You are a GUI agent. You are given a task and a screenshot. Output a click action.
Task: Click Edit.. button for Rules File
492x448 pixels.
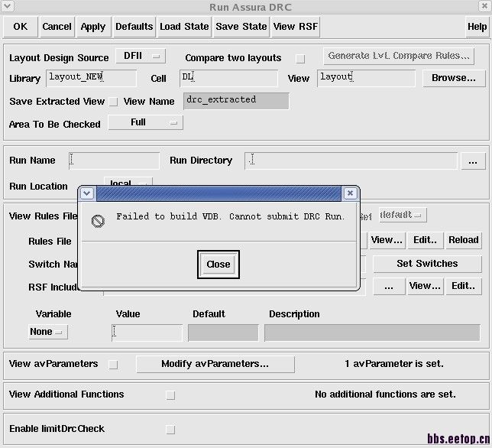click(x=426, y=241)
